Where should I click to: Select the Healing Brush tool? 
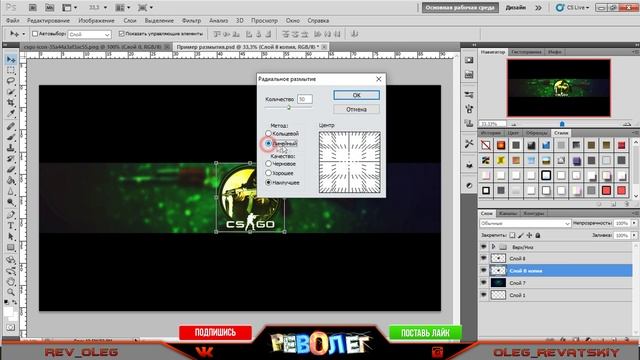pos(11,126)
